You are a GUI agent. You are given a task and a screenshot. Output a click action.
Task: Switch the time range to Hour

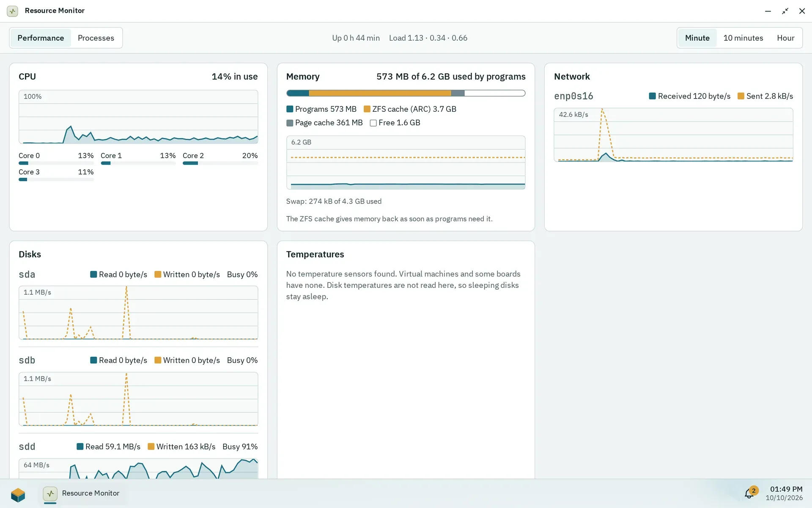tap(785, 38)
